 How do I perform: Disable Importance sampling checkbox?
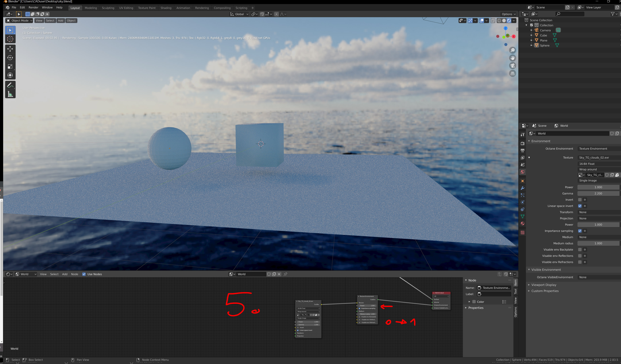coord(580,231)
